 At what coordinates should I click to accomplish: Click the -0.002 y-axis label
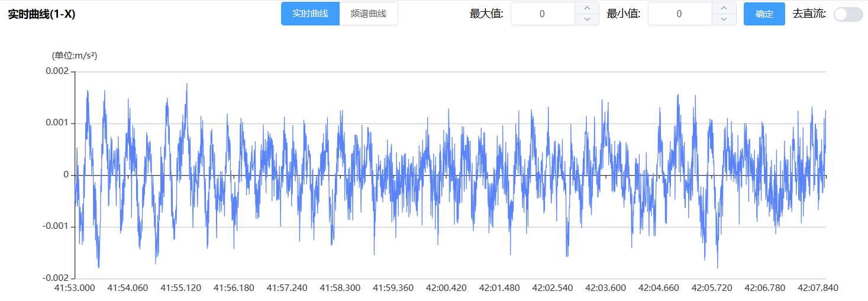56,278
